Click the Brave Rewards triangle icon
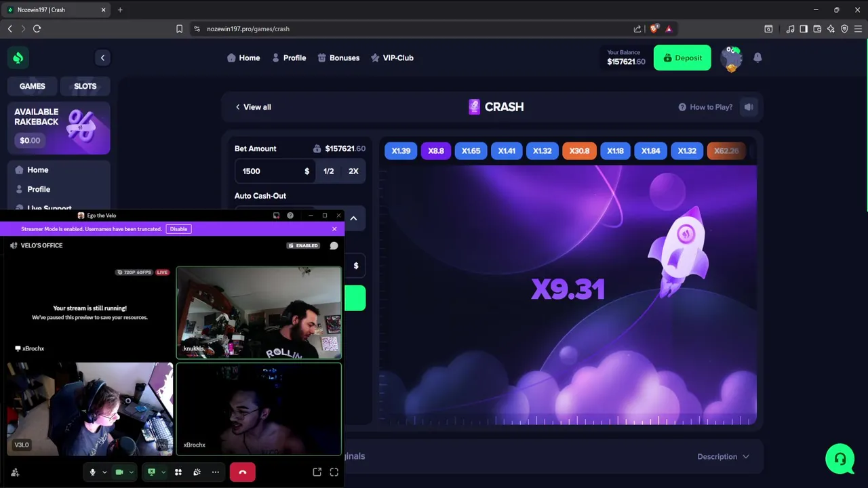The image size is (868, 488). pos(669,28)
